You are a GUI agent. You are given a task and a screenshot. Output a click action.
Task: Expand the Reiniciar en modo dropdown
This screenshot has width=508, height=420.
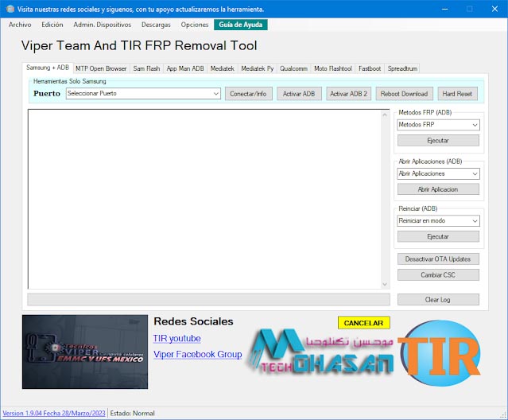click(x=438, y=220)
